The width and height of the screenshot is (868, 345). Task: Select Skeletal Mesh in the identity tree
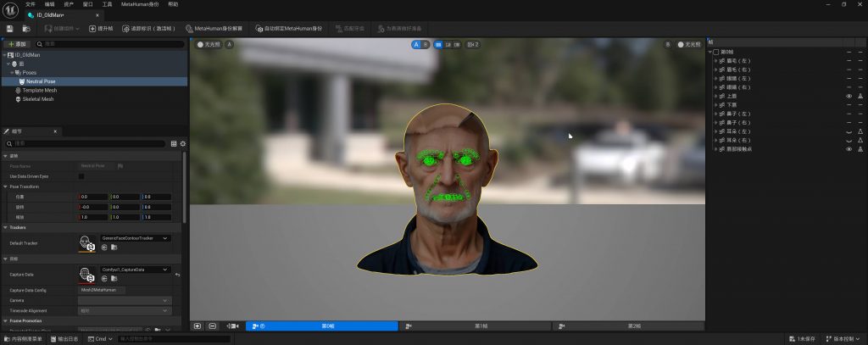tap(38, 98)
